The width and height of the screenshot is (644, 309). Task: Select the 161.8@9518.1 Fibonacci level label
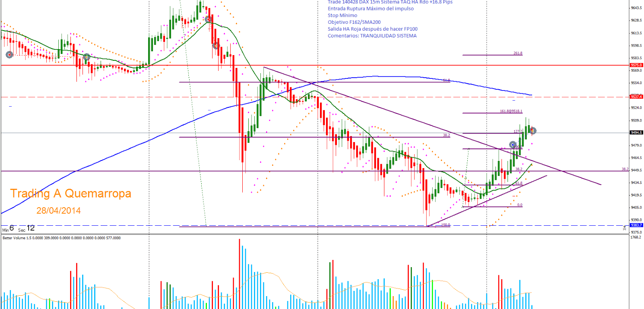pyautogui.click(x=511, y=111)
